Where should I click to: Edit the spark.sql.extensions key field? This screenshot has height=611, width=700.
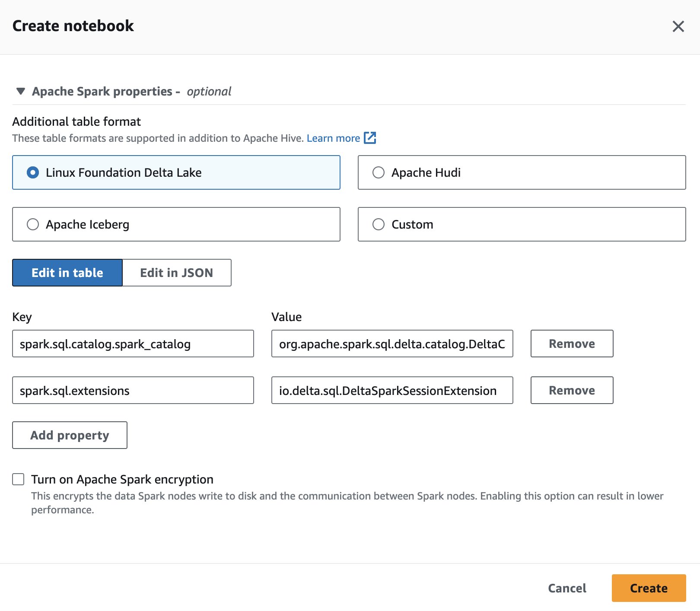[133, 390]
